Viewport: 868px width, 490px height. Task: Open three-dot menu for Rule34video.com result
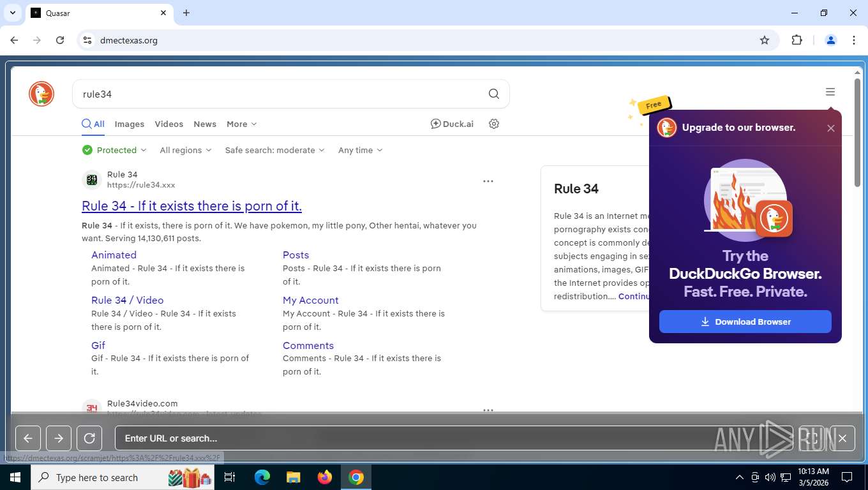click(x=488, y=410)
